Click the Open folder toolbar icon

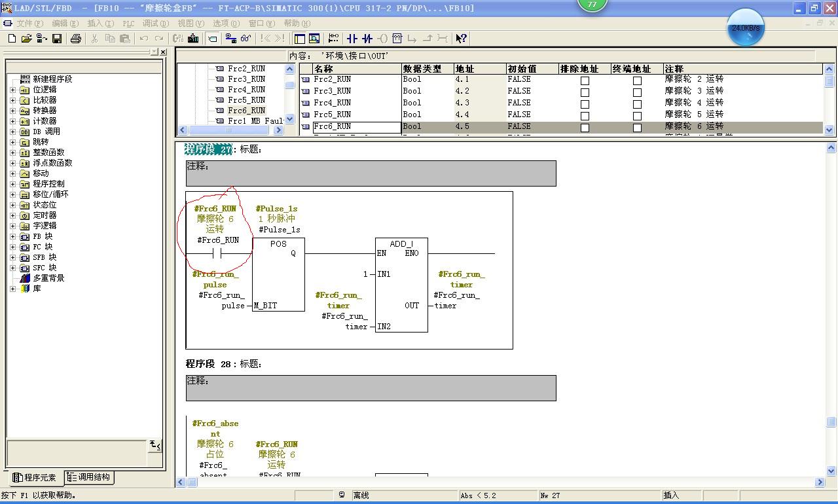click(x=26, y=39)
